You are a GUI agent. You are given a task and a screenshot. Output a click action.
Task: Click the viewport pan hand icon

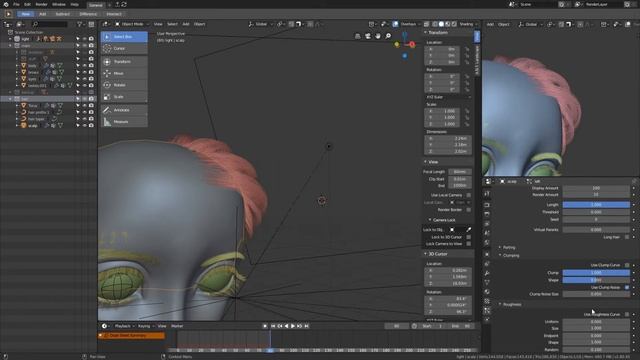pyautogui.click(x=378, y=36)
